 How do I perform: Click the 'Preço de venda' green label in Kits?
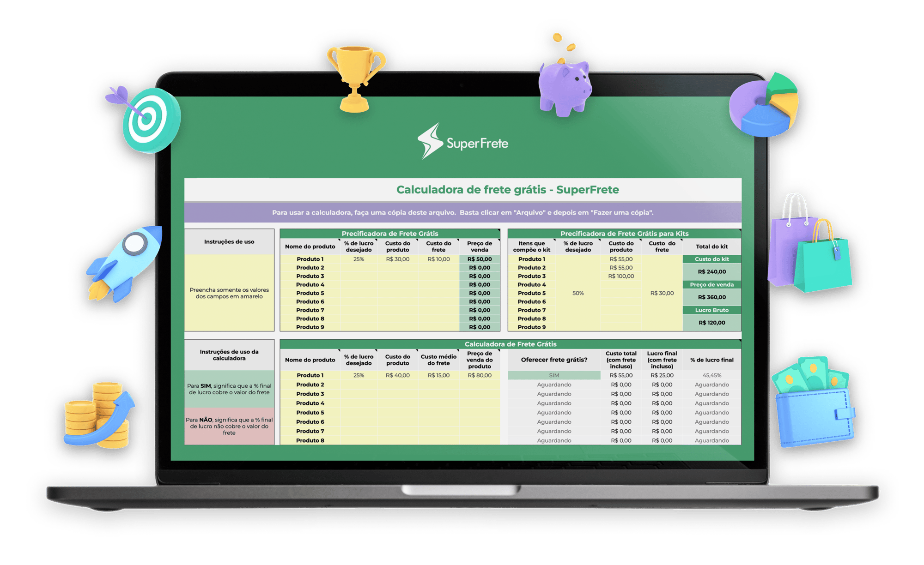point(711,285)
